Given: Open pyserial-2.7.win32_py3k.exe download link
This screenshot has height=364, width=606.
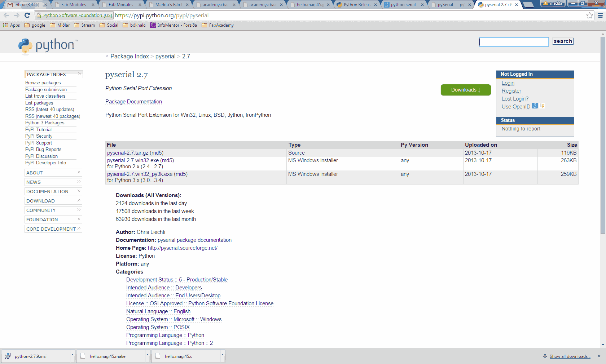Looking at the screenshot, I should 140,174.
